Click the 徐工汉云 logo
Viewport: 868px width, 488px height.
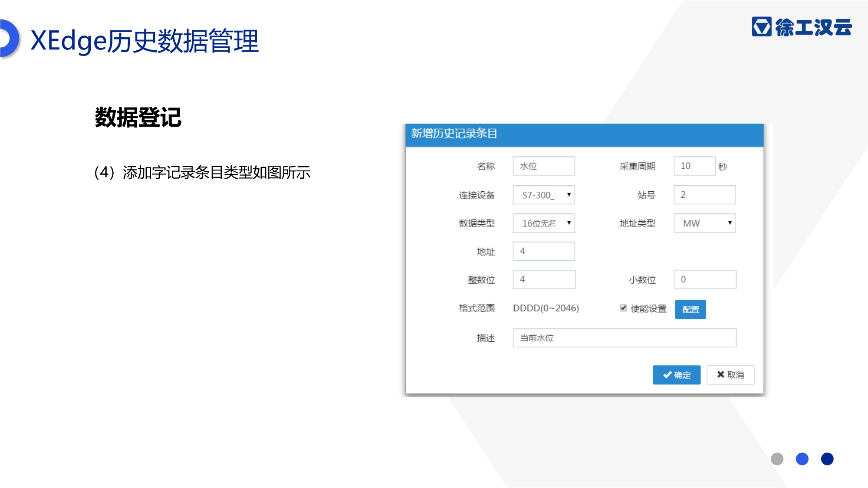click(802, 27)
